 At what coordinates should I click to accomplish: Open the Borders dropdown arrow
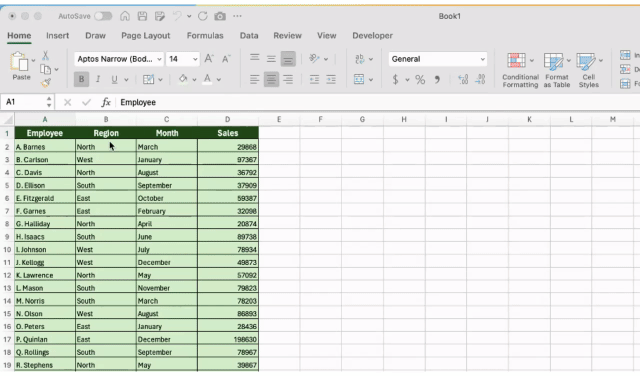(x=160, y=80)
